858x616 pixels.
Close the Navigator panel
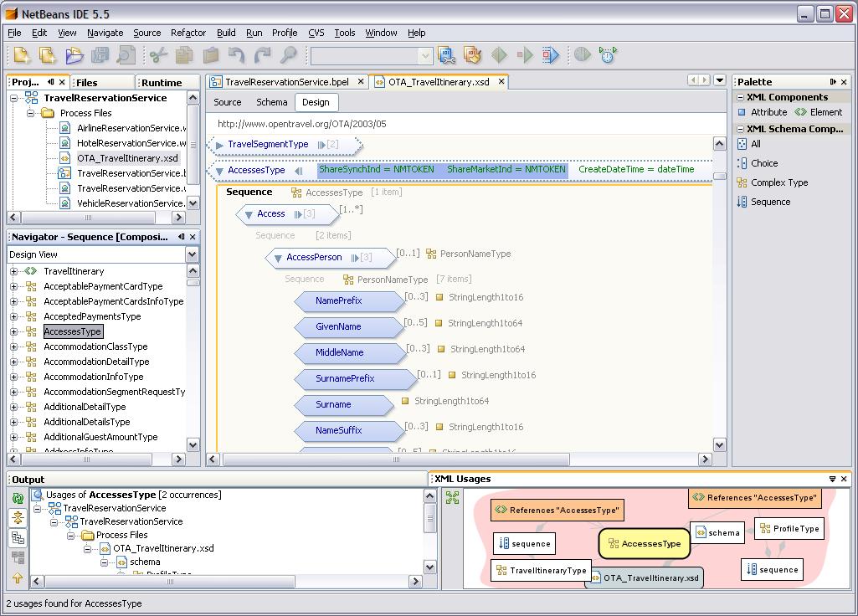193,237
